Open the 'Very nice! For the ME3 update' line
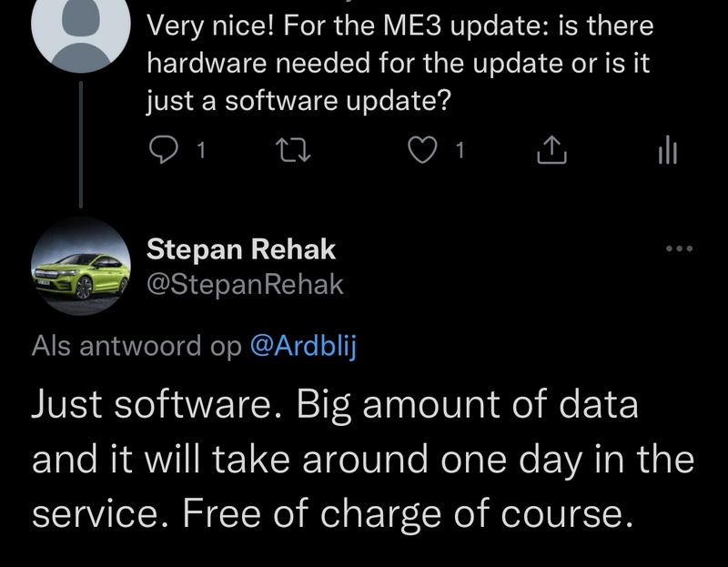Image resolution: width=728 pixels, height=567 pixels. coord(400,26)
